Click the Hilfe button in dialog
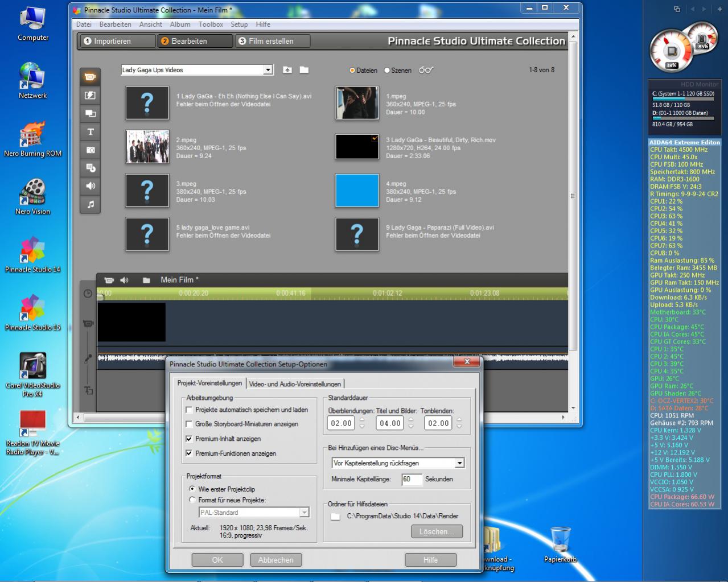This screenshot has width=728, height=582. click(430, 560)
